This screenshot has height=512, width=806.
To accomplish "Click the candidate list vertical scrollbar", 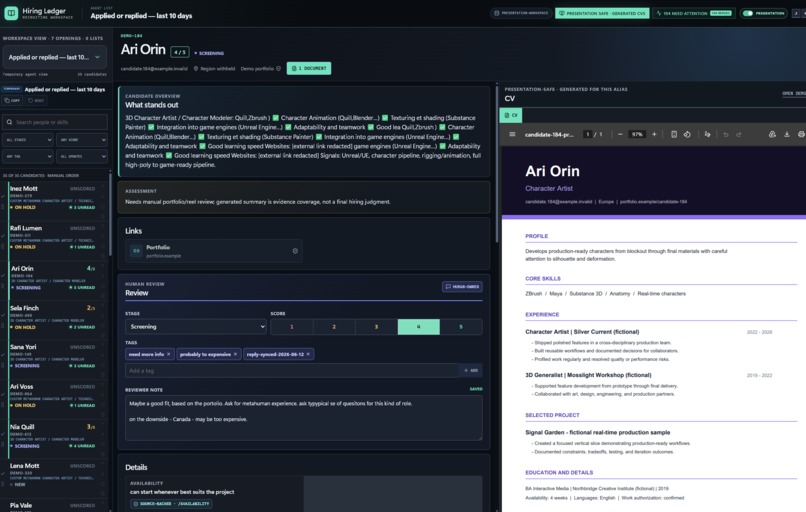I will click(x=110, y=213).
